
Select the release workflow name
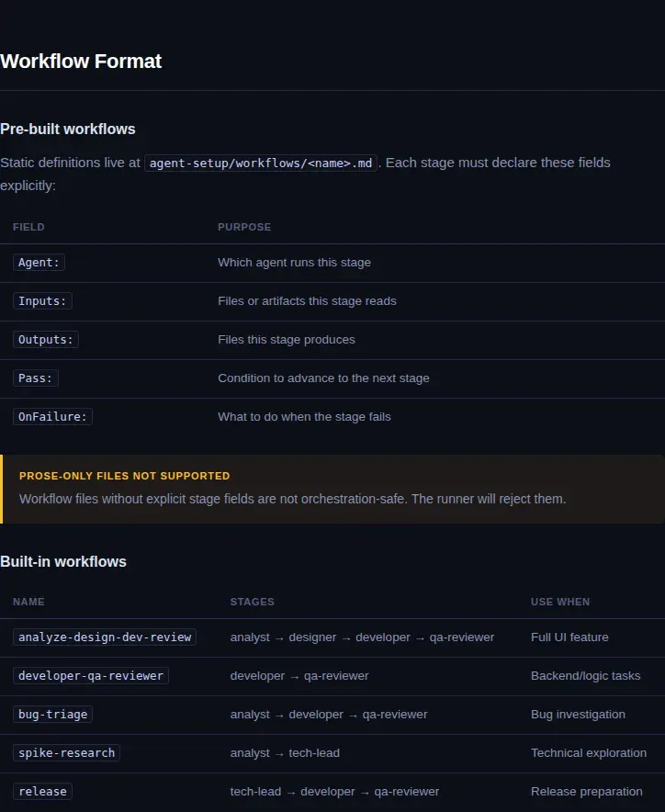click(42, 792)
